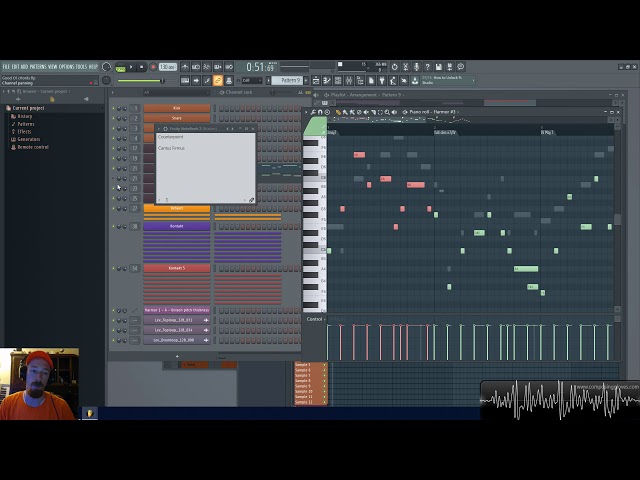The width and height of the screenshot is (640, 480).
Task: Adjust the green main volume slider
Action: pos(141,81)
